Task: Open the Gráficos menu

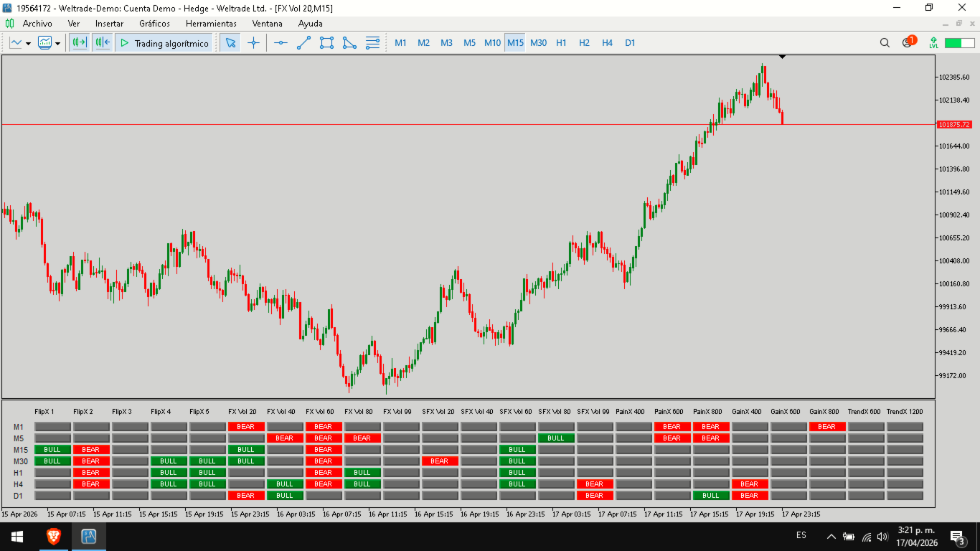Action: [154, 24]
